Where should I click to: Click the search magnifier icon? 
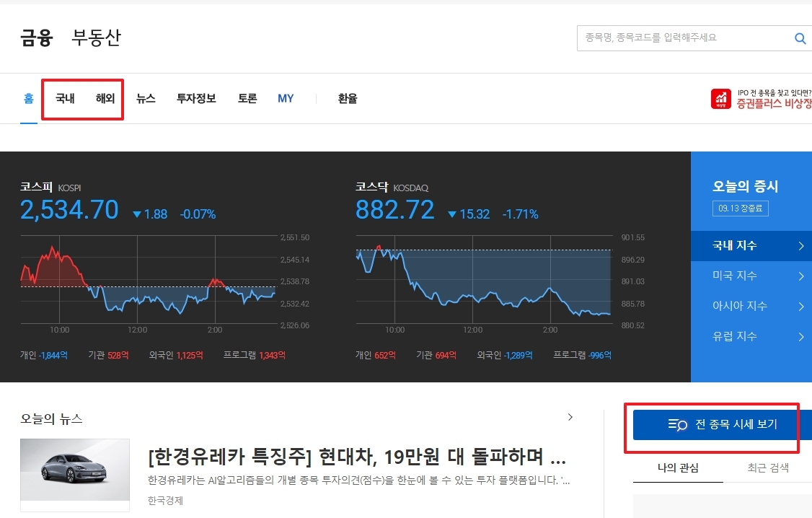(799, 38)
